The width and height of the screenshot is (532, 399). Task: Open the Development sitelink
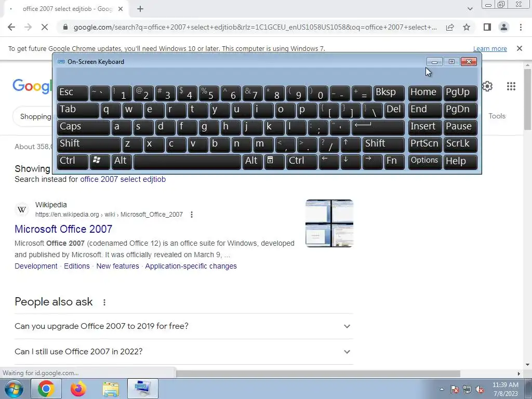tap(36, 266)
